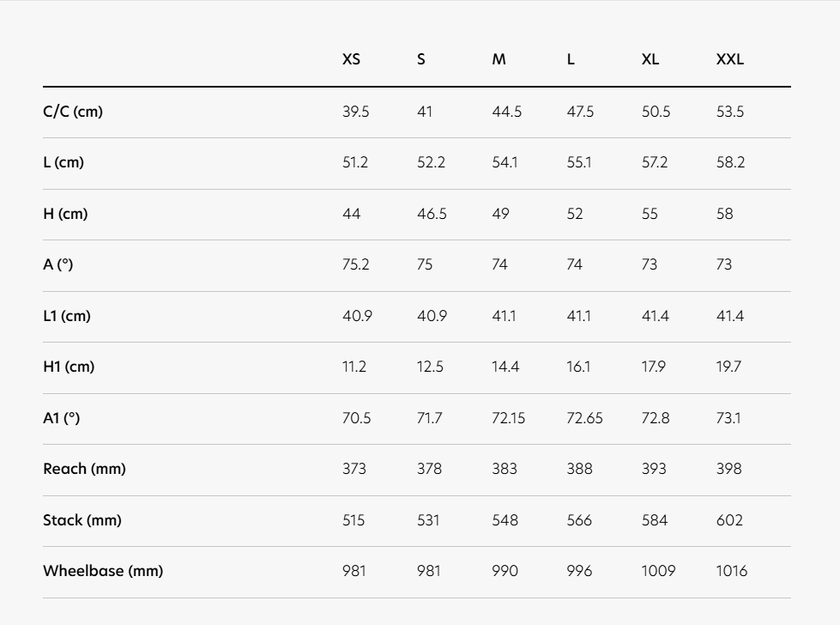Click the A1 (°) row label
Image resolution: width=840 pixels, height=625 pixels.
61,418
